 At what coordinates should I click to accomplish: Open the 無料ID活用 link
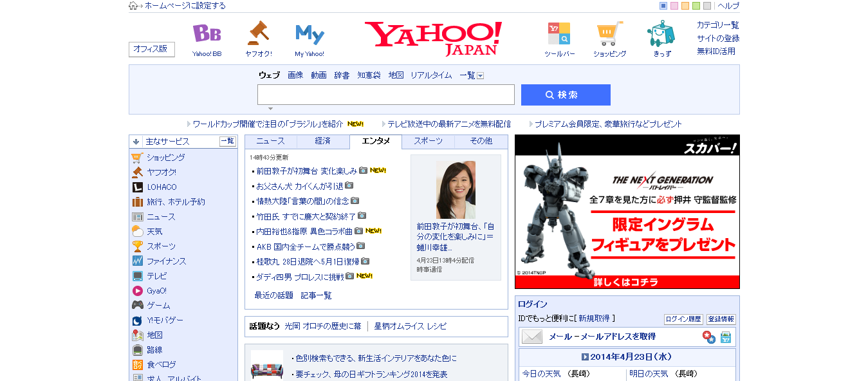click(716, 51)
